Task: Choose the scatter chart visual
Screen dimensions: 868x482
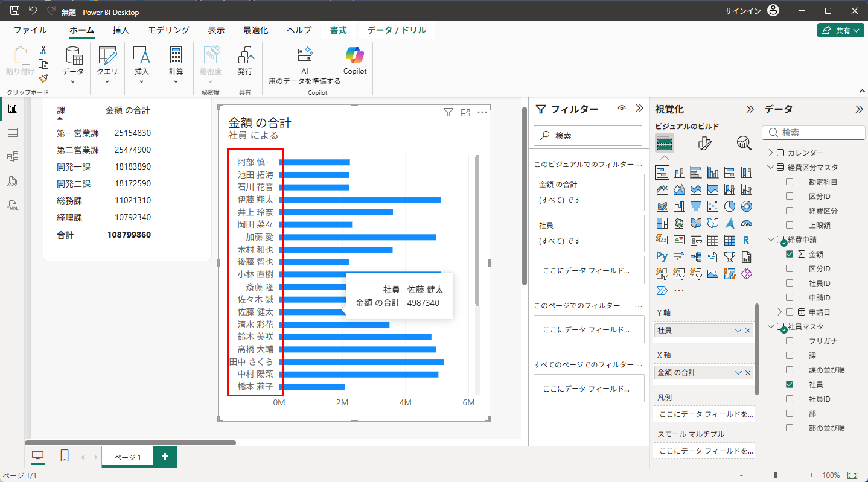Action: (x=712, y=206)
